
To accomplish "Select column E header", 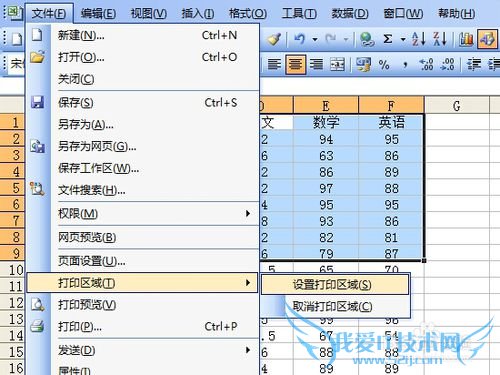I will 326,106.
